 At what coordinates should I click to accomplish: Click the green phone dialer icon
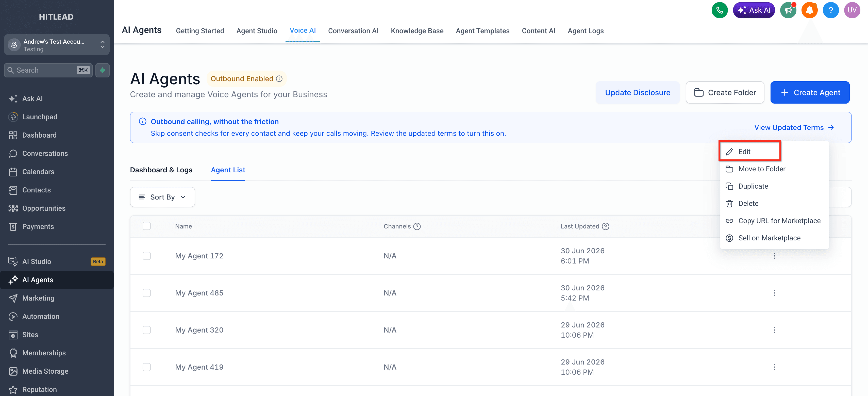pos(720,10)
